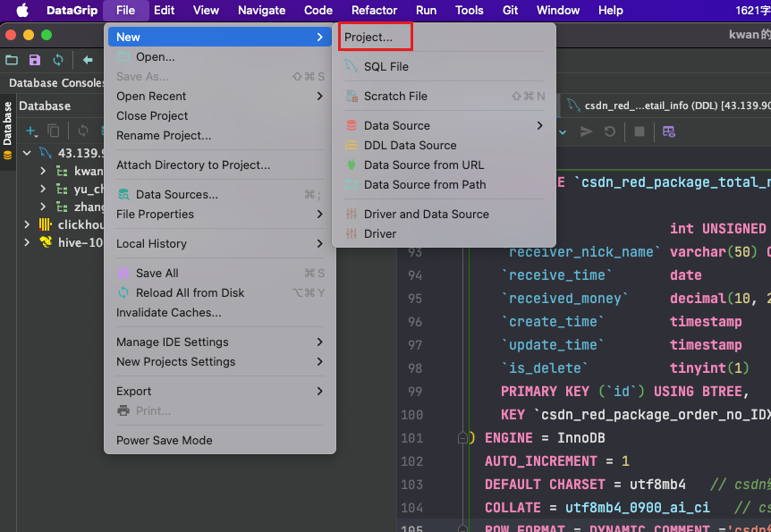
Task: Click the Scratch File icon
Action: [352, 96]
